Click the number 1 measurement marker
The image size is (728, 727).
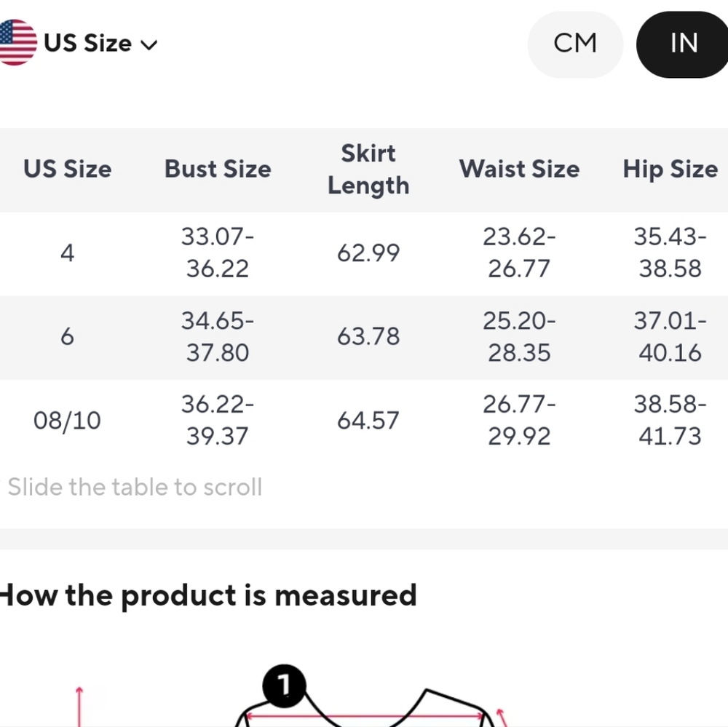284,686
